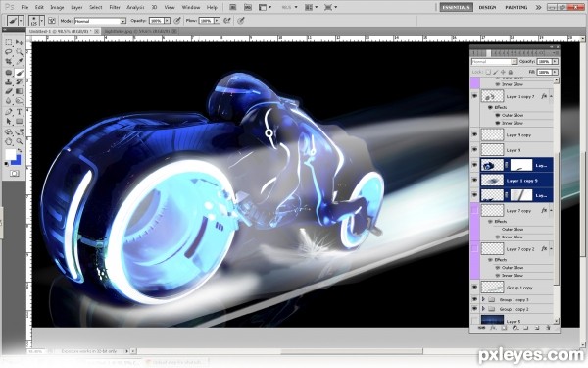Image resolution: width=588 pixels, height=368 pixels.
Task: Open the Window menu
Action: (191, 7)
